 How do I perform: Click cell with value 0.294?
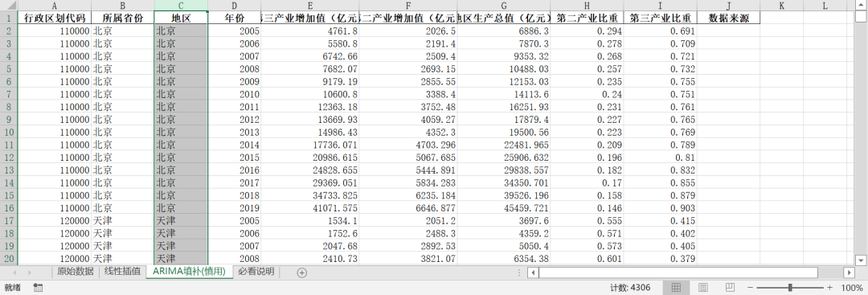[587, 31]
